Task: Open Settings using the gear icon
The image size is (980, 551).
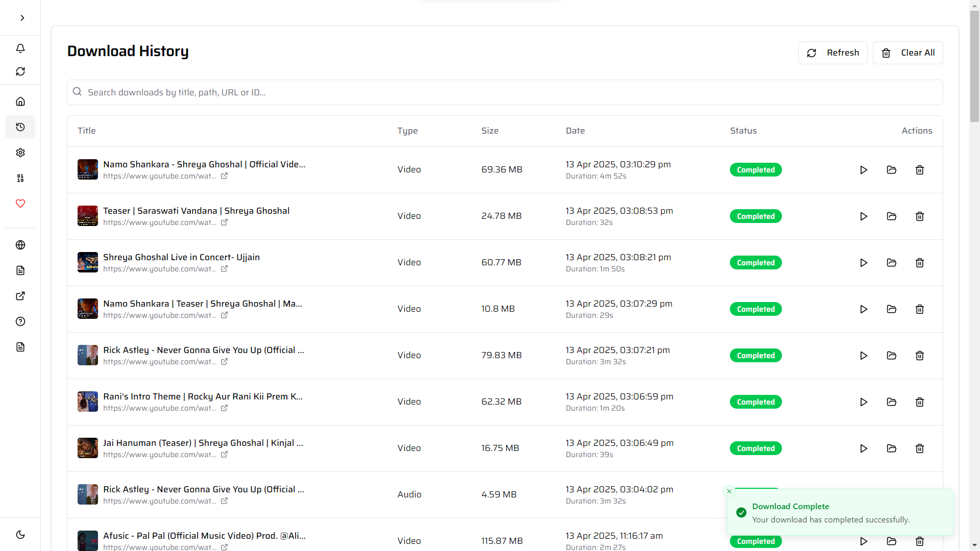Action: pyautogui.click(x=20, y=152)
